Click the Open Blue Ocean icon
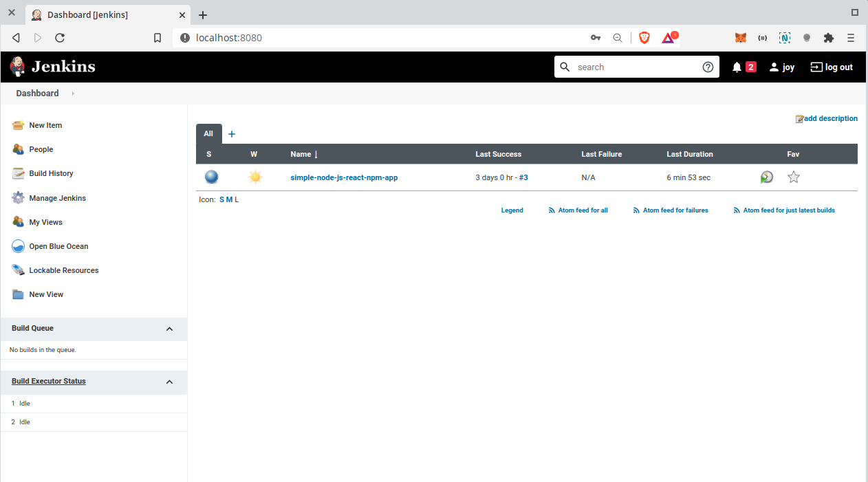The height and width of the screenshot is (482, 868). pyautogui.click(x=19, y=246)
